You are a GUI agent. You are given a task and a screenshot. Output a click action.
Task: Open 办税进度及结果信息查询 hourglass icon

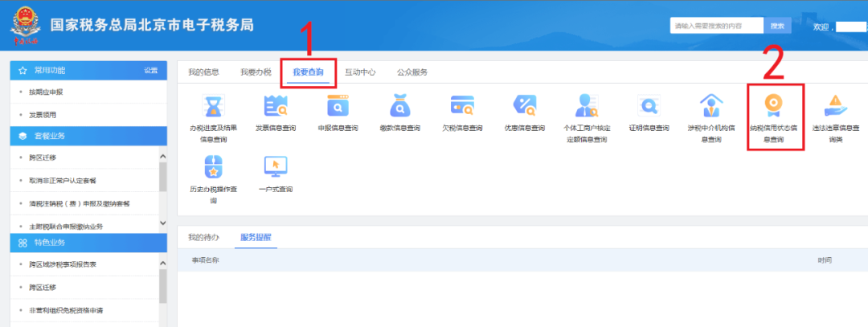(213, 106)
